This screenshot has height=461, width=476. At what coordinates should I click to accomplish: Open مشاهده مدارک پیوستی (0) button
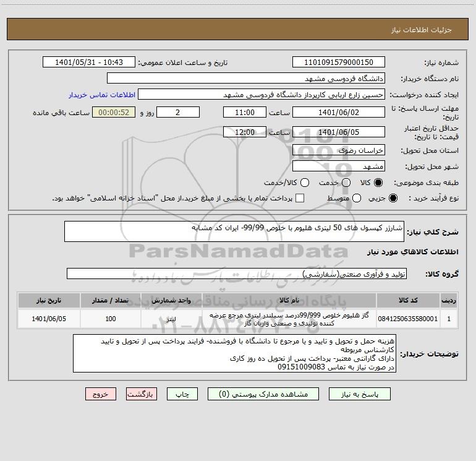click(263, 394)
